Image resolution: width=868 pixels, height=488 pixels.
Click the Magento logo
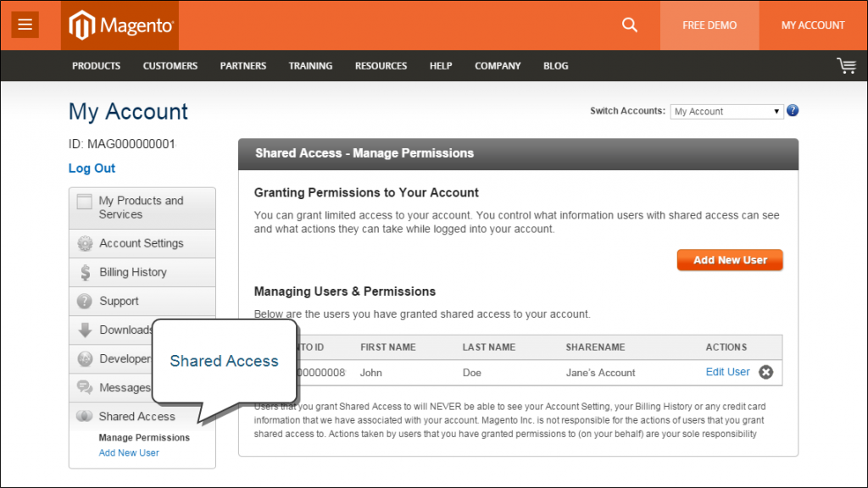tap(120, 25)
